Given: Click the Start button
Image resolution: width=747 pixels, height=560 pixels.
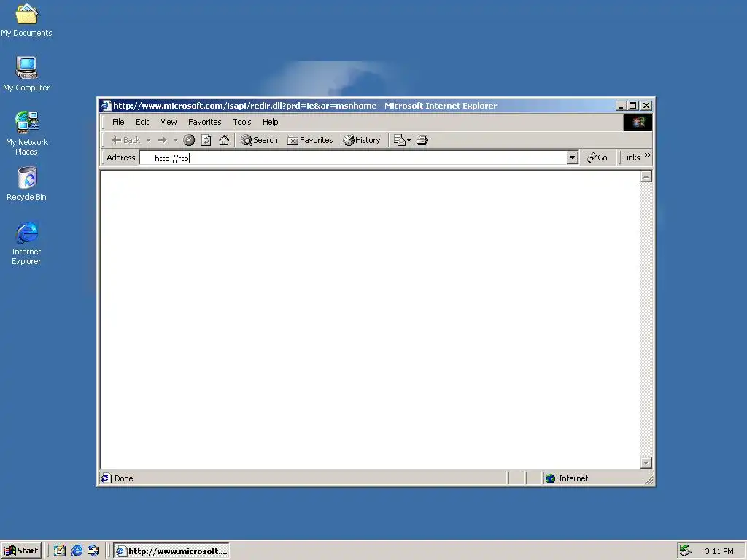Looking at the screenshot, I should pyautogui.click(x=21, y=551).
